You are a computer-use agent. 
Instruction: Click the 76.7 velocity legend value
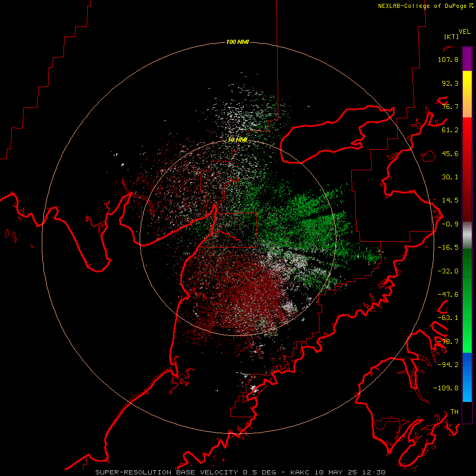(x=450, y=106)
